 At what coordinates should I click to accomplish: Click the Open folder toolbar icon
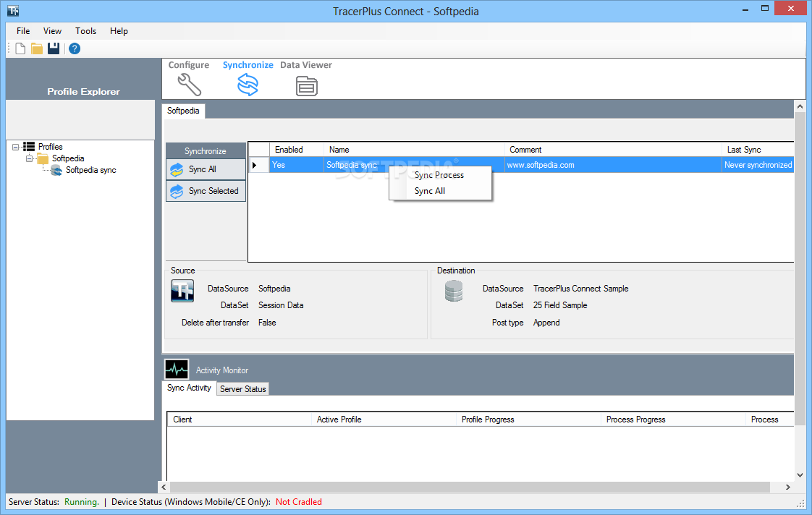click(37, 48)
